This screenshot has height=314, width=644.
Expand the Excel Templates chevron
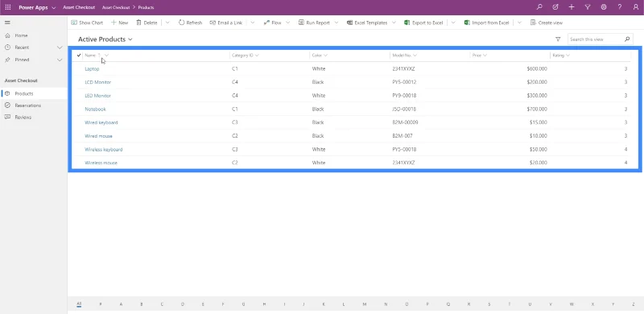click(394, 23)
